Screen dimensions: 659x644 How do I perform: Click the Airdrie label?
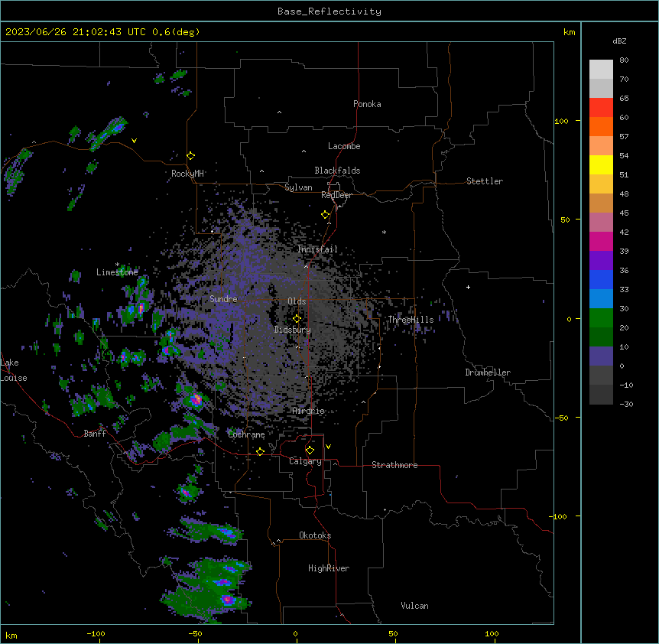[x=309, y=411]
